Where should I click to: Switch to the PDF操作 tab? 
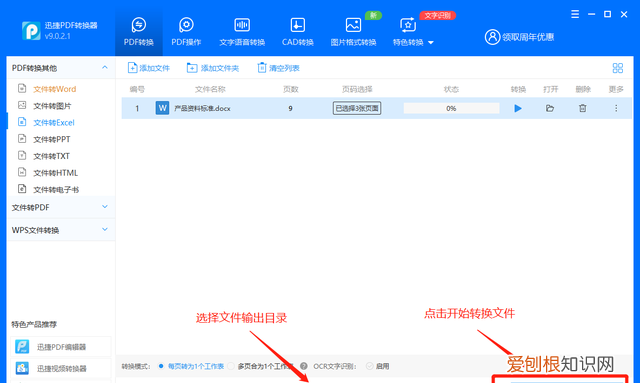tap(186, 32)
